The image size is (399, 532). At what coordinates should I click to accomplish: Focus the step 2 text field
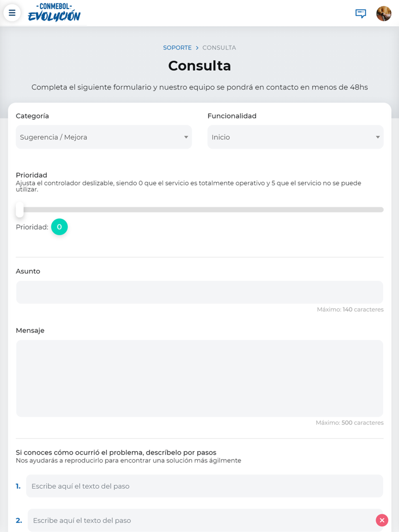[x=199, y=520]
